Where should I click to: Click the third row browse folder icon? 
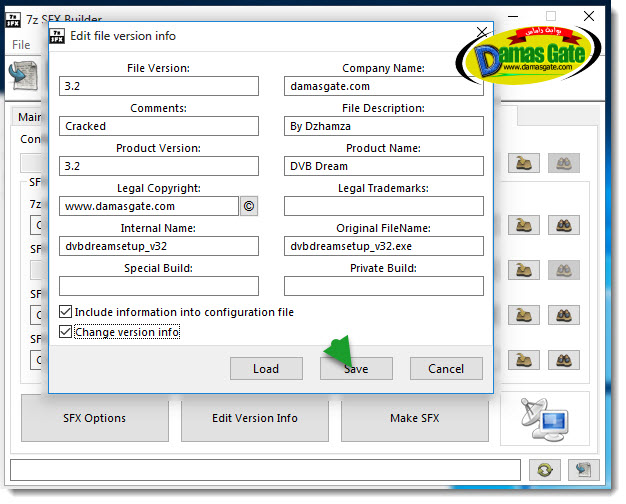(524, 270)
